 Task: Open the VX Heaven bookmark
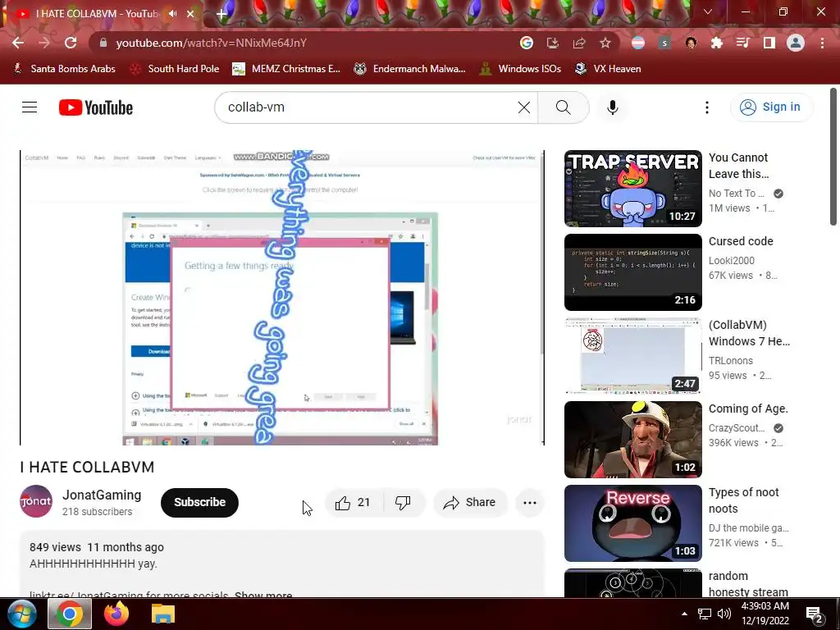coord(608,69)
